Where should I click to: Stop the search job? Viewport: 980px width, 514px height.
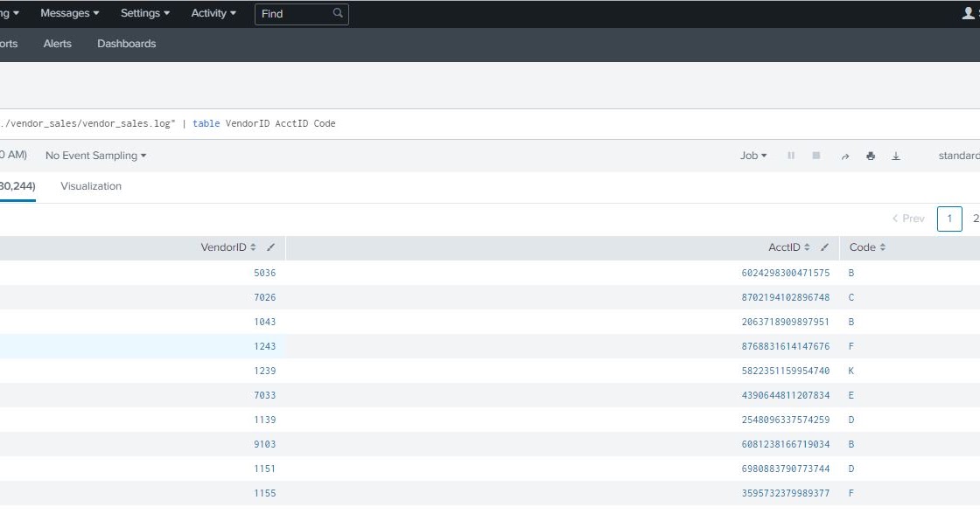coord(815,155)
